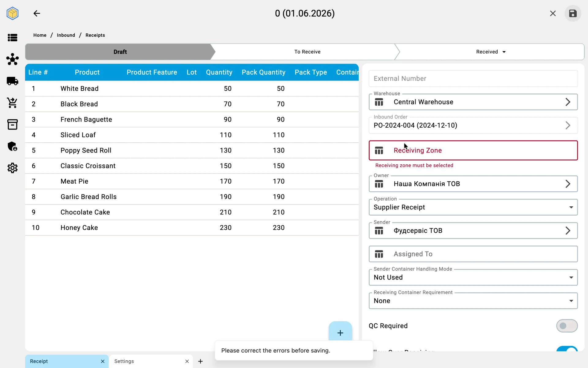Screen dimensions: 588x368
Task: Go to Inbound breadcrumb link
Action: coord(66,35)
